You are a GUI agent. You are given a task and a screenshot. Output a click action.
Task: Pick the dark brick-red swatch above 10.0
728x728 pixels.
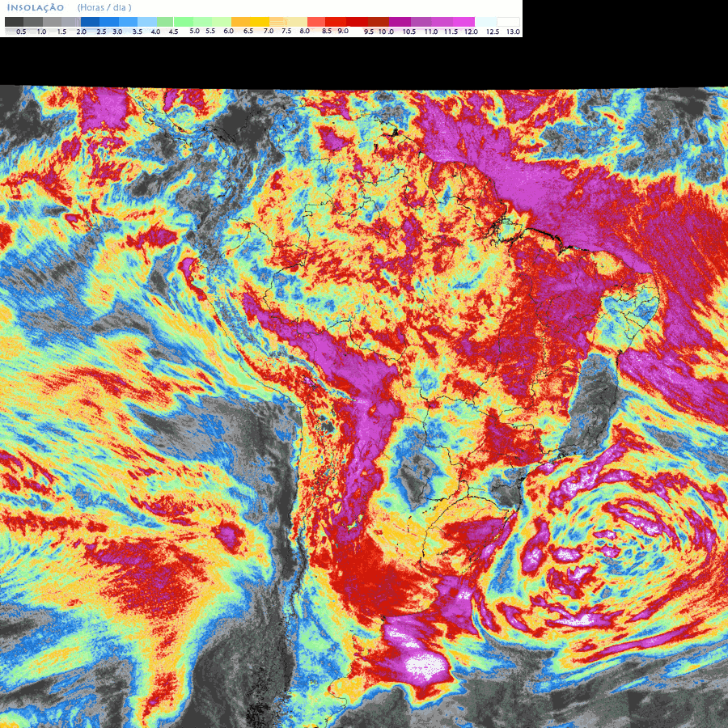(x=379, y=22)
